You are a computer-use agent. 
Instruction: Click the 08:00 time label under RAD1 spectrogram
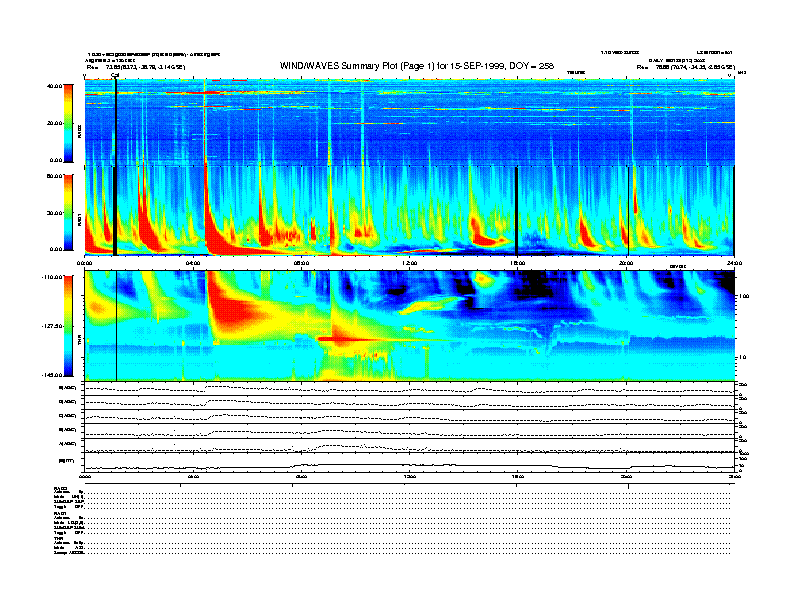pos(301,263)
